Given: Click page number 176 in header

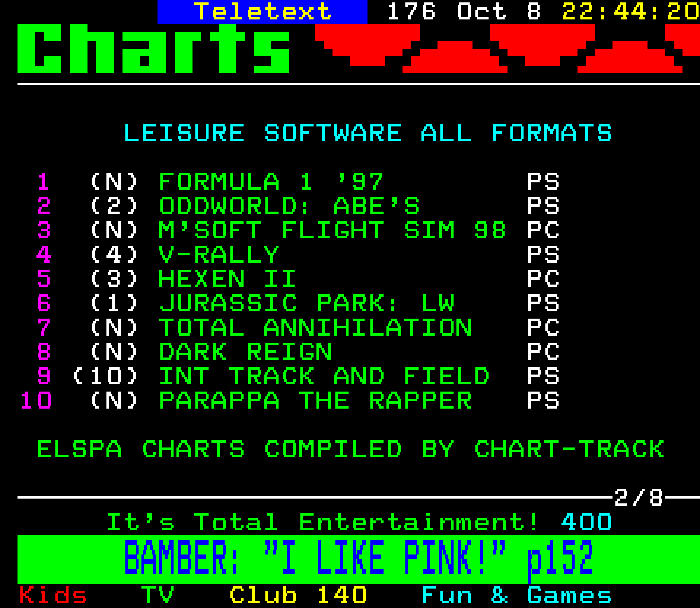Looking at the screenshot, I should [x=411, y=11].
